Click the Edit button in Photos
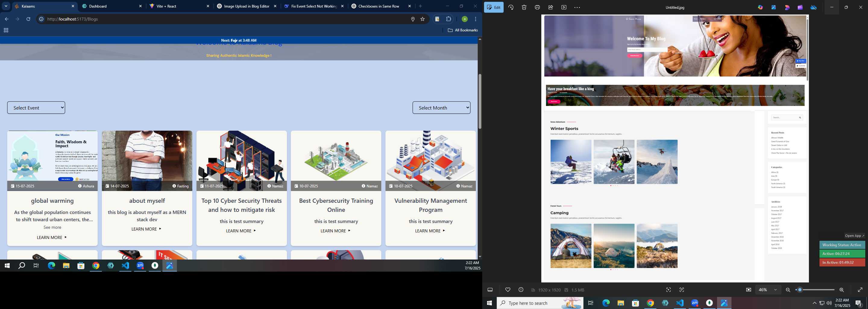This screenshot has height=309, width=868. click(x=494, y=7)
